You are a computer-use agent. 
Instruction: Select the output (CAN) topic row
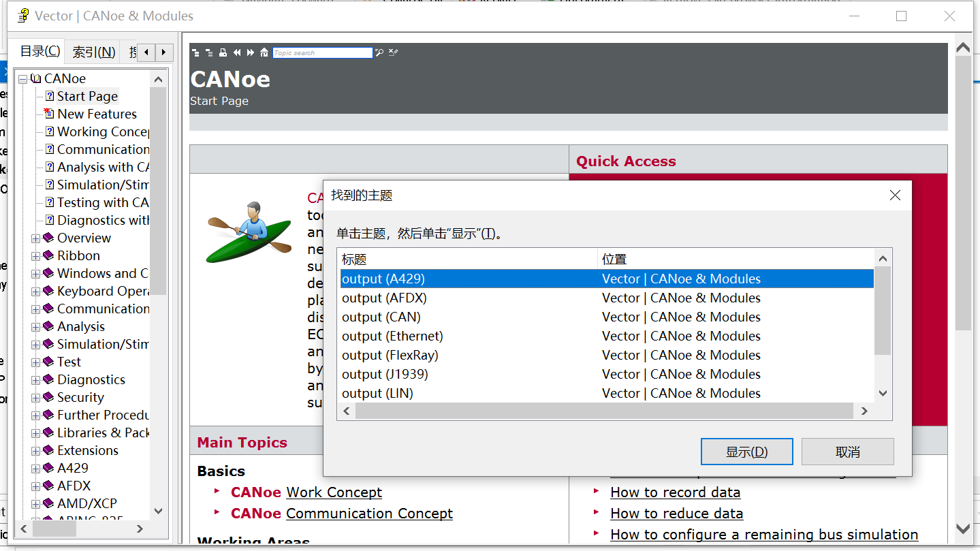point(607,317)
